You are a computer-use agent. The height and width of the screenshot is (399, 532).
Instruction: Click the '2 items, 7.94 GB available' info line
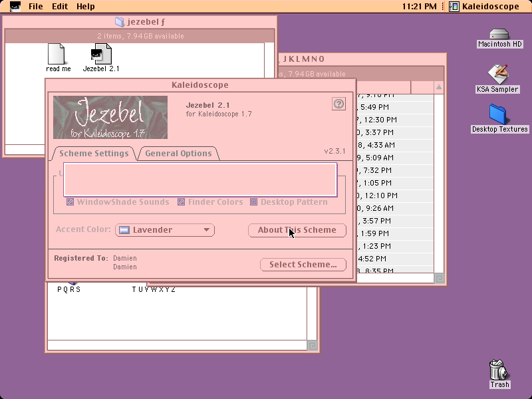point(140,36)
